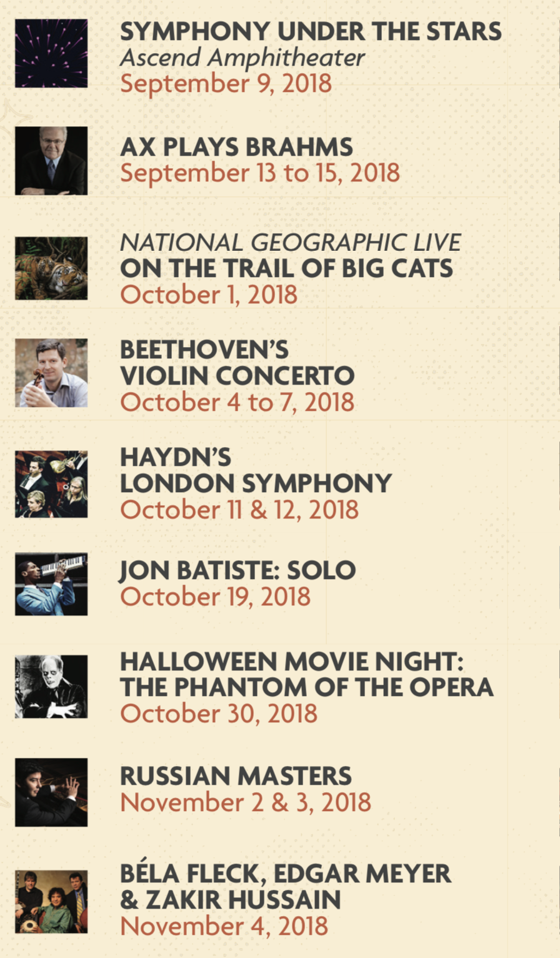This screenshot has height=958, width=560.
Task: Open the Symphony Under the Stars event
Action: (x=310, y=31)
